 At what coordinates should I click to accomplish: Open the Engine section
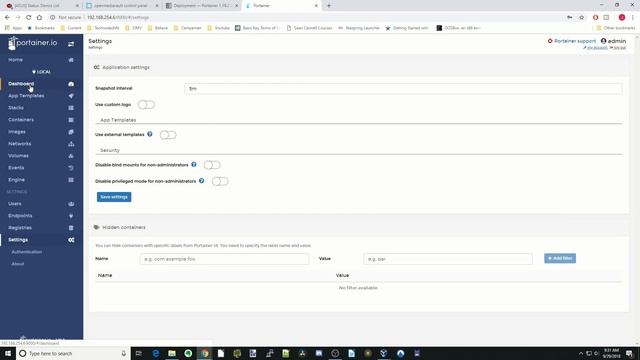tap(16, 180)
